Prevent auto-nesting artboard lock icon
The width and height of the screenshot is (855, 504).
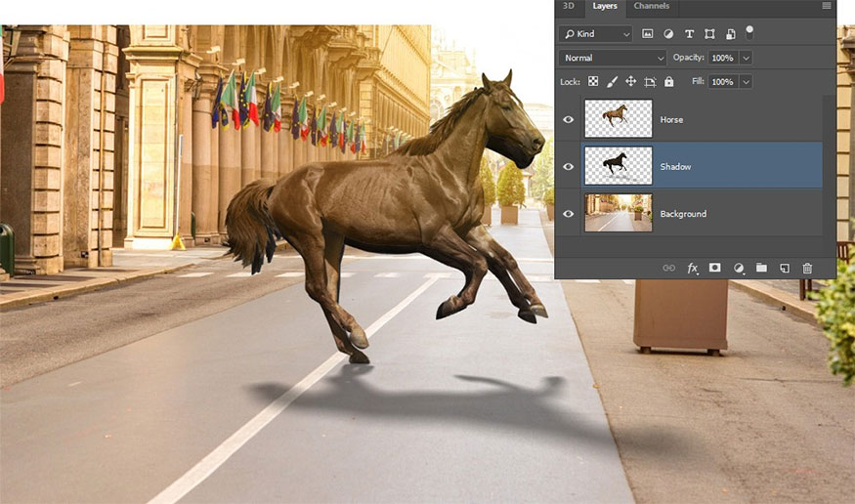[x=650, y=82]
